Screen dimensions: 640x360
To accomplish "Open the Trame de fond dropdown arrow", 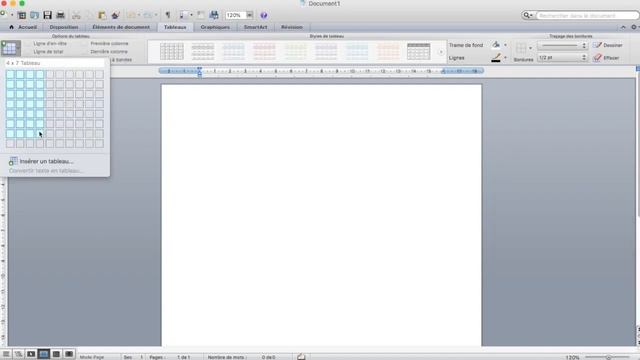I will pyautogui.click(x=505, y=45).
